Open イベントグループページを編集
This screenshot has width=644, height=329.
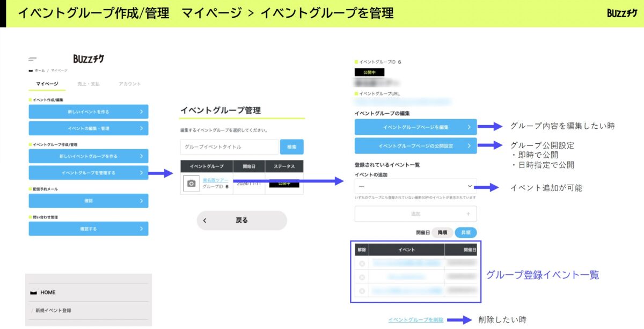[415, 127]
